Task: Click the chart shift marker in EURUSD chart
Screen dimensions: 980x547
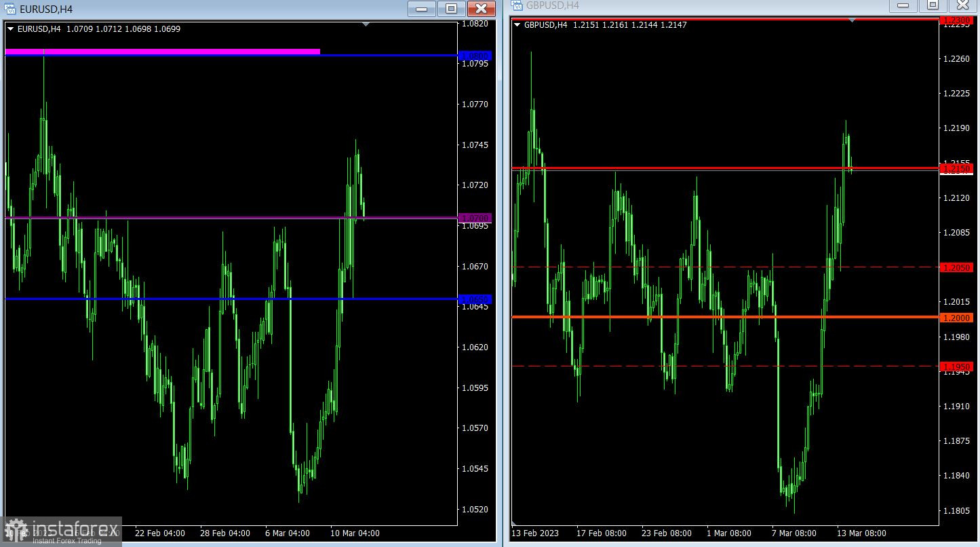Action: [366, 24]
